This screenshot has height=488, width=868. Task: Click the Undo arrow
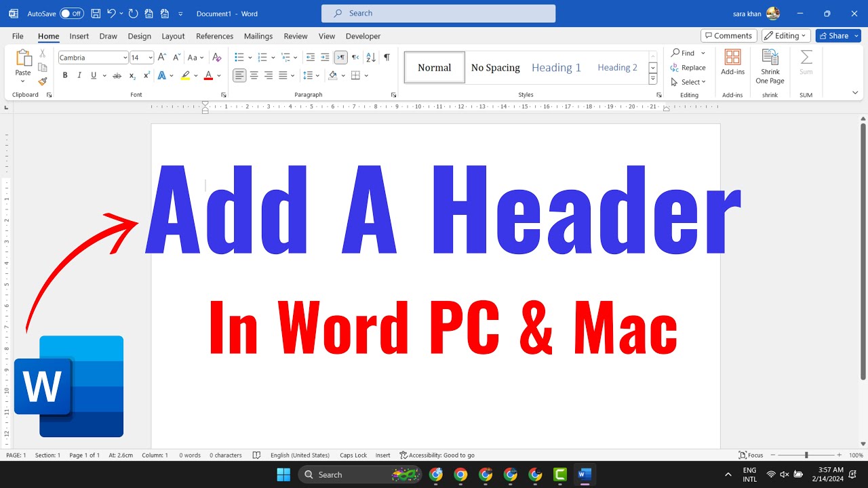point(112,14)
